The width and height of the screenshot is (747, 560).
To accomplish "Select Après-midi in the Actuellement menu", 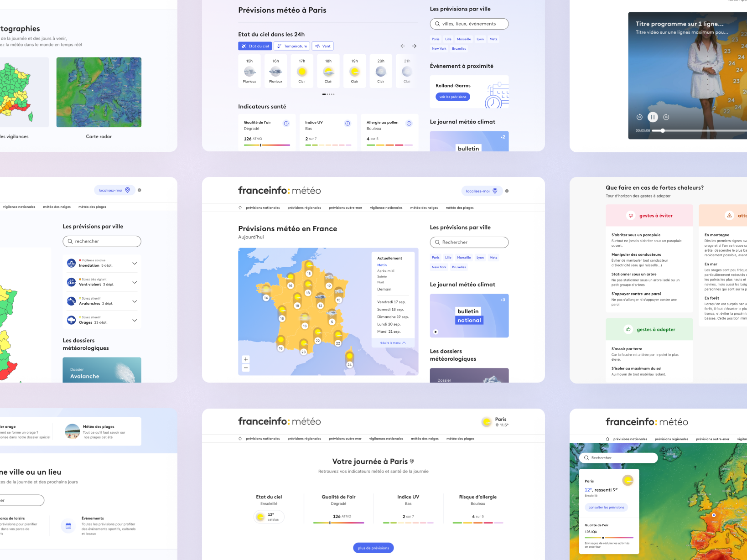I will (x=386, y=271).
